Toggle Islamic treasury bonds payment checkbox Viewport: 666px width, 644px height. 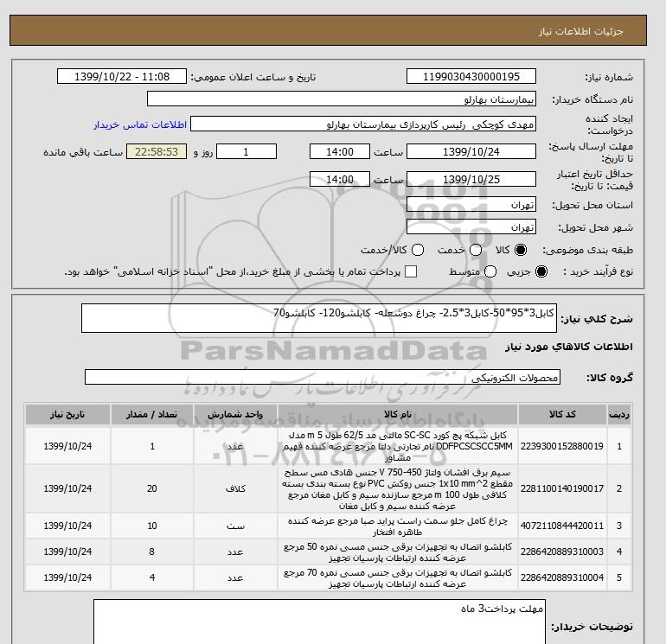click(411, 271)
